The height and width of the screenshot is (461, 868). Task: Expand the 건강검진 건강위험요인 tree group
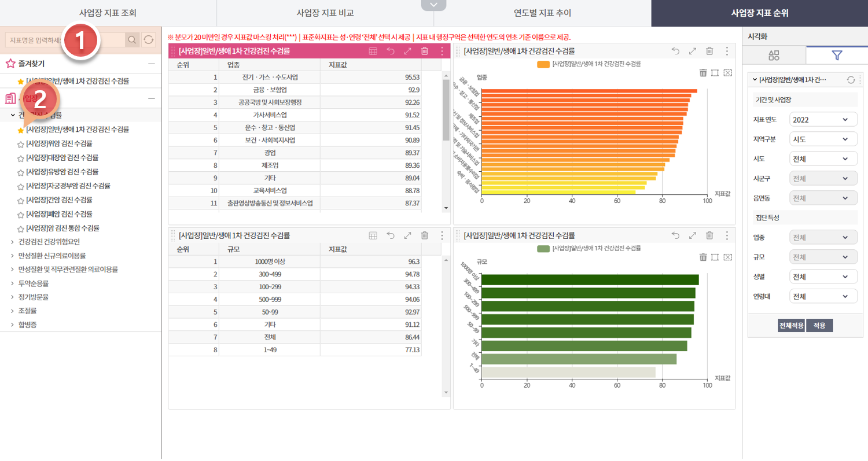(13, 242)
